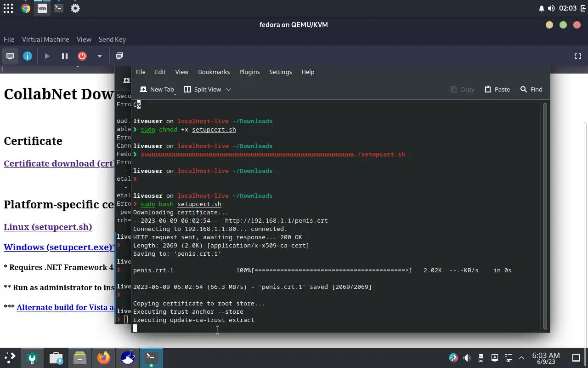This screenshot has width=588, height=368.
Task: Click the "Copying certificate to root store..." line
Action: (199, 303)
